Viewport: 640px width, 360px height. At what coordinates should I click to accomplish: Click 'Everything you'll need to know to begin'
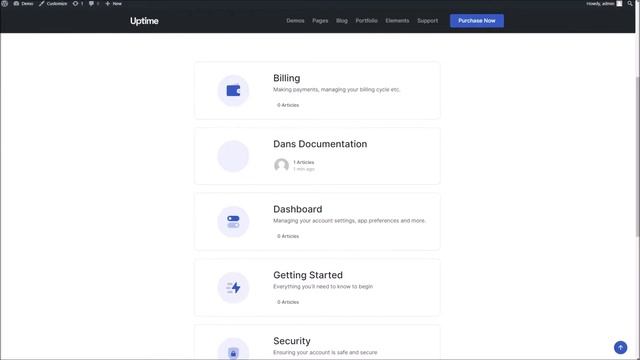coord(323,287)
